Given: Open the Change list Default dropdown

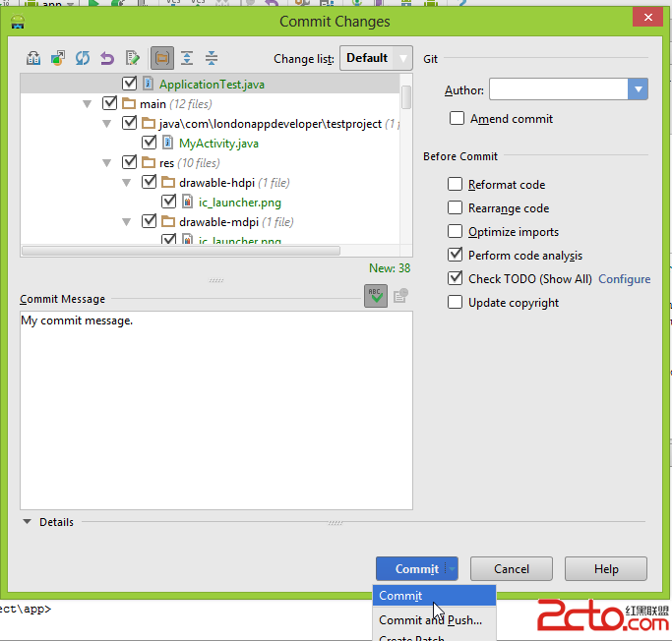Looking at the screenshot, I should 376,58.
